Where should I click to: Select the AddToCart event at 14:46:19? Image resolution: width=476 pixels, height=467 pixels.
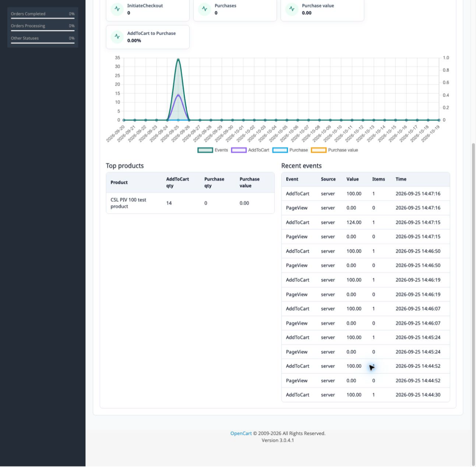[297, 280]
